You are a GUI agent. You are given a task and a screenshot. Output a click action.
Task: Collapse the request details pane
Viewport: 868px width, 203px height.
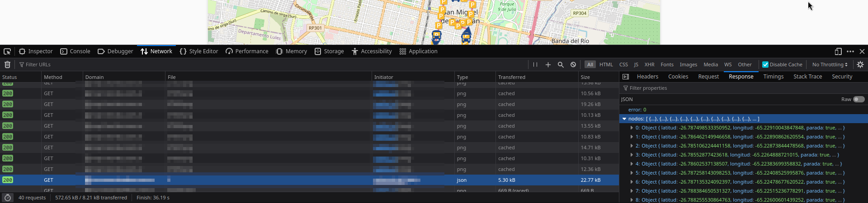click(x=626, y=77)
